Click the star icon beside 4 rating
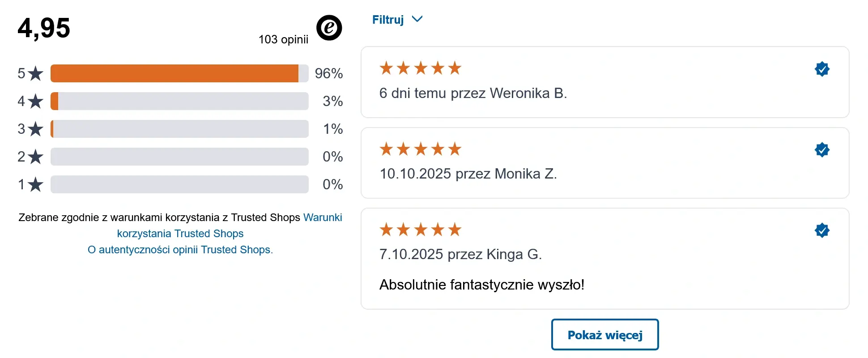868x358 pixels. 35,101
